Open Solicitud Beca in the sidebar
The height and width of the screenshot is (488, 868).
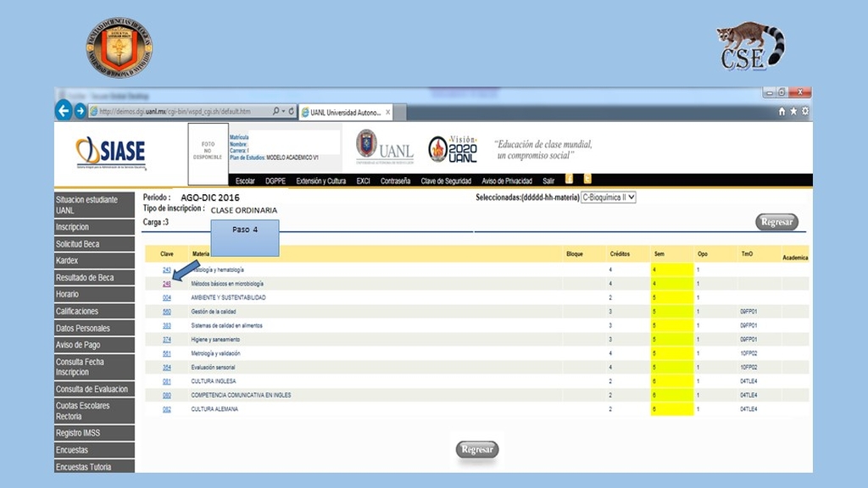point(94,244)
